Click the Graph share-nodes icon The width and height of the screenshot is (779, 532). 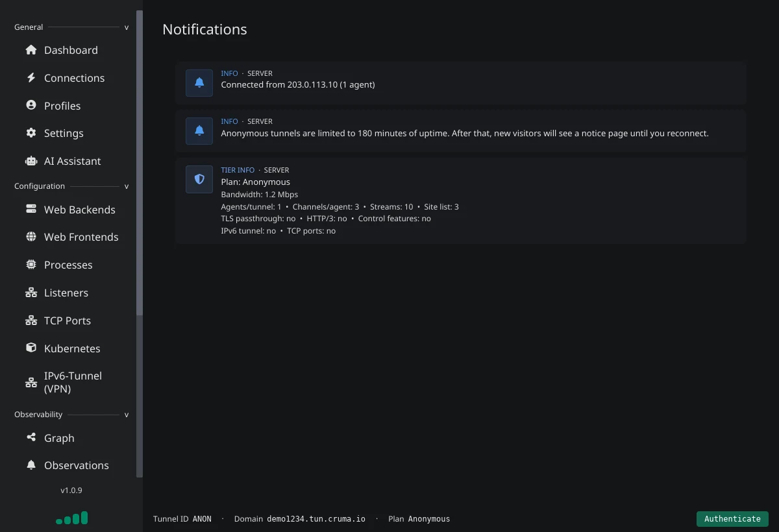(x=31, y=437)
